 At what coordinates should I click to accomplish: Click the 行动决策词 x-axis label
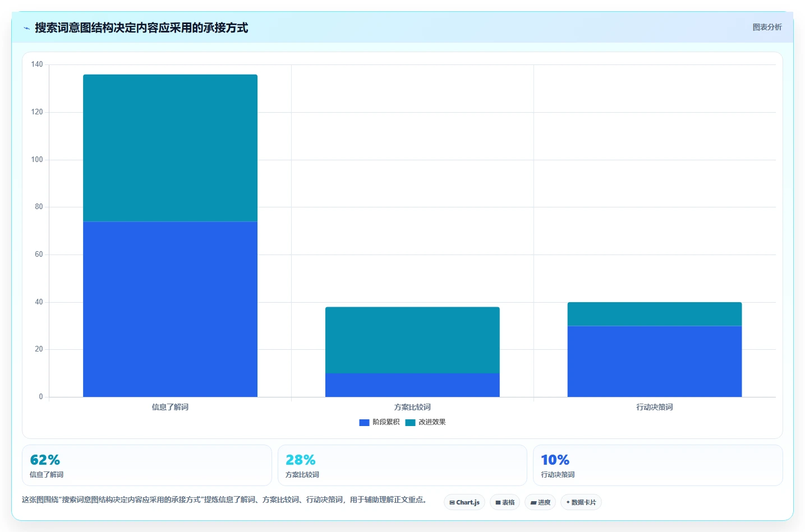point(655,407)
